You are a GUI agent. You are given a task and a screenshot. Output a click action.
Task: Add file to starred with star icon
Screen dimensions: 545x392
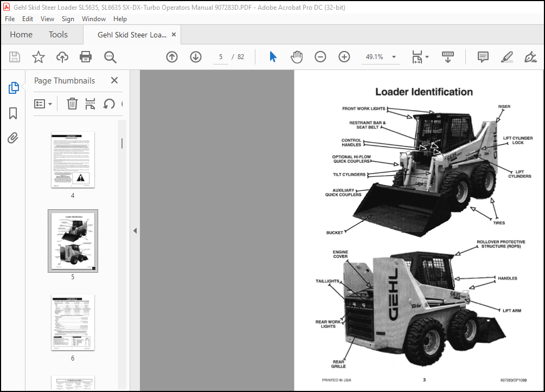pyautogui.click(x=39, y=57)
